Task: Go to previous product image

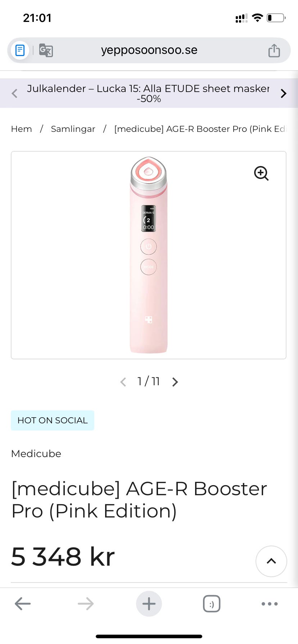Action: [x=123, y=382]
